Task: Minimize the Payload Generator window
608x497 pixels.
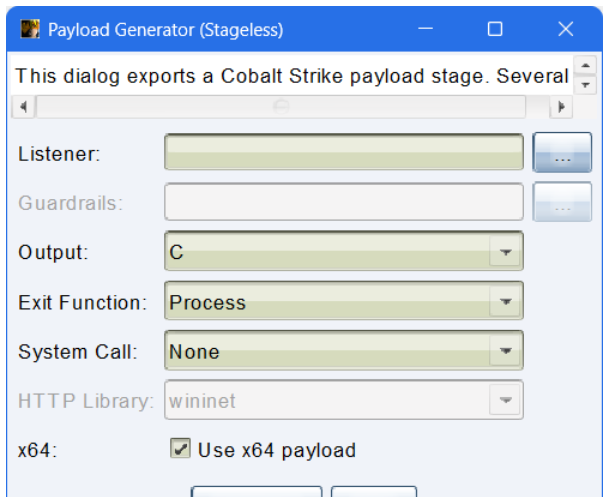Action: (425, 29)
